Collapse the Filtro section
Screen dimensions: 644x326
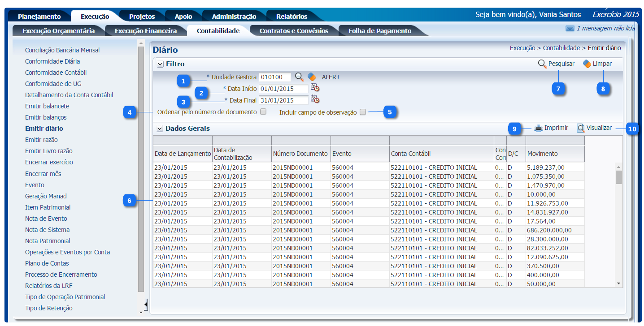(160, 64)
